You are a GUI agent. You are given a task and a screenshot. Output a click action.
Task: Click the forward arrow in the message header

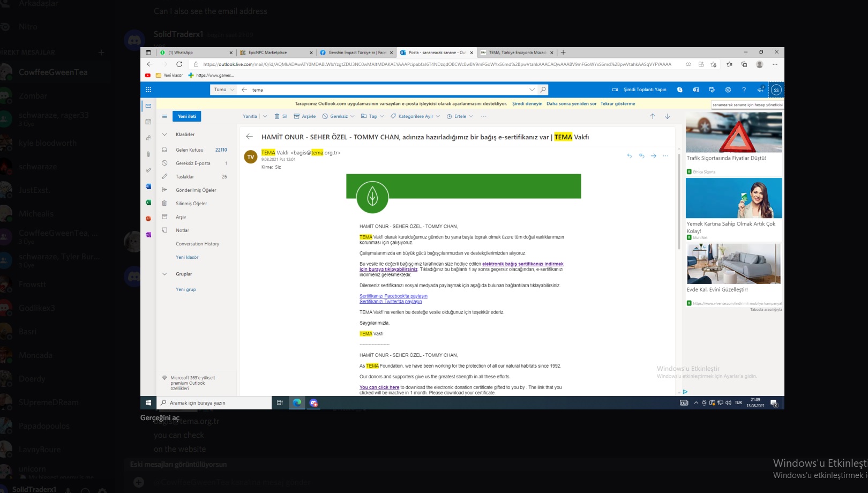pyautogui.click(x=653, y=156)
